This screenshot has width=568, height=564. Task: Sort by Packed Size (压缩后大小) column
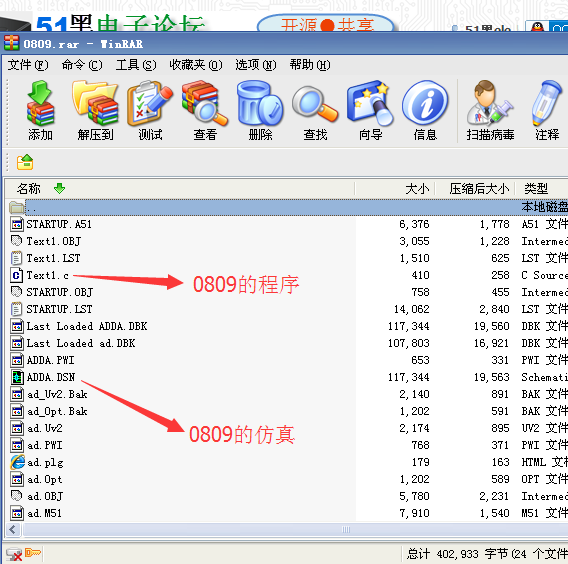(x=475, y=189)
